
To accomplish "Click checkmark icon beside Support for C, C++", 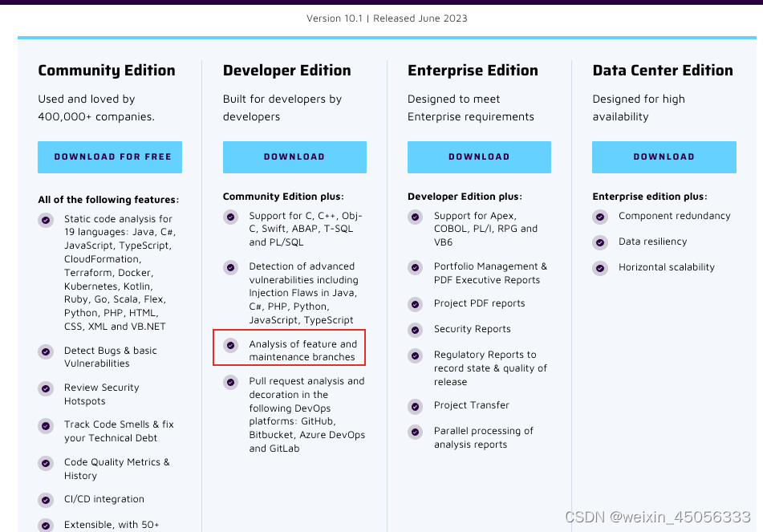I will [230, 217].
